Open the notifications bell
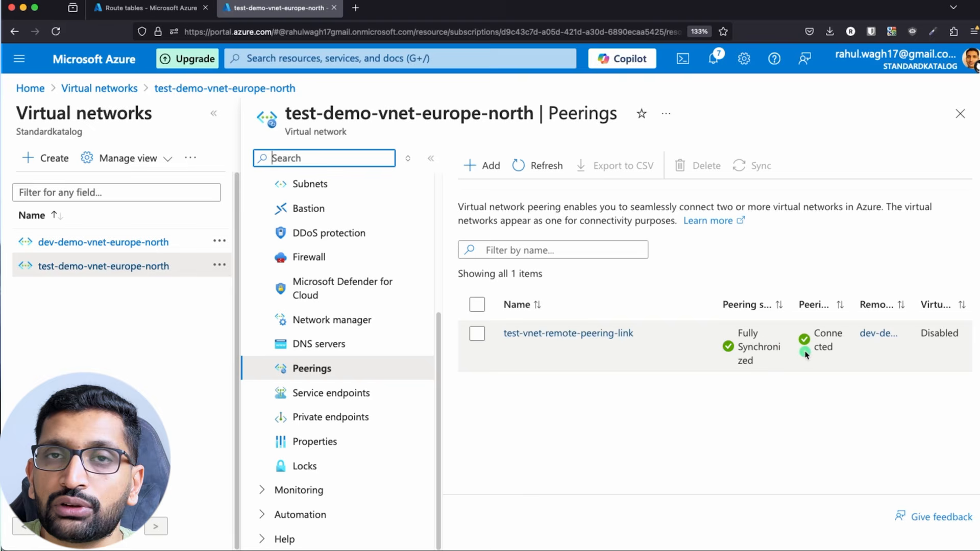The width and height of the screenshot is (980, 551). pos(714,58)
